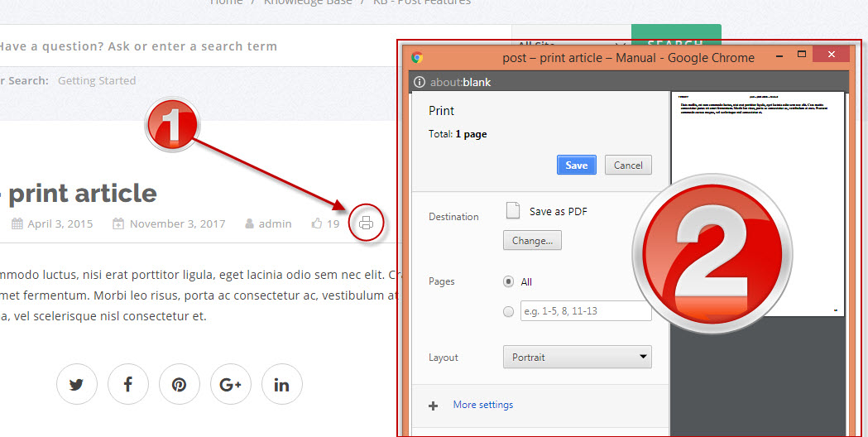The image size is (868, 437).
Task: Open the Portrait layout dropdown
Action: click(577, 358)
